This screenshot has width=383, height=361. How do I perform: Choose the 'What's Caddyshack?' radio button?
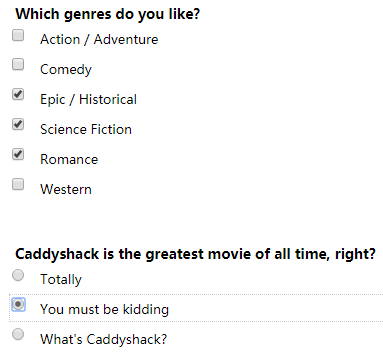click(18, 334)
